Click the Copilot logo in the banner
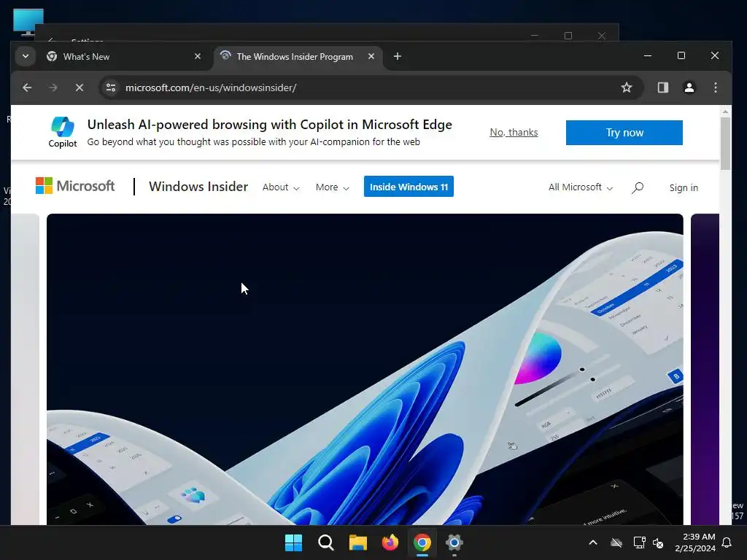 (x=63, y=133)
